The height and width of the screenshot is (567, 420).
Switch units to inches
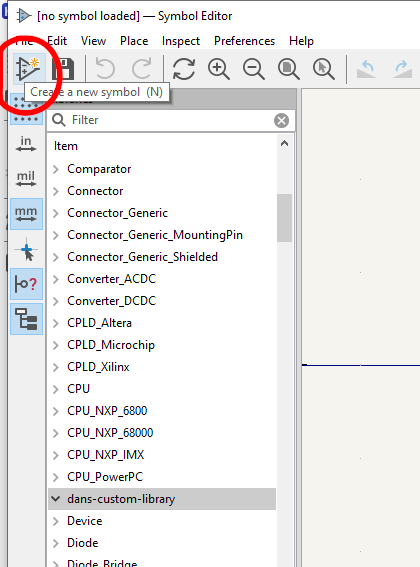click(x=26, y=144)
